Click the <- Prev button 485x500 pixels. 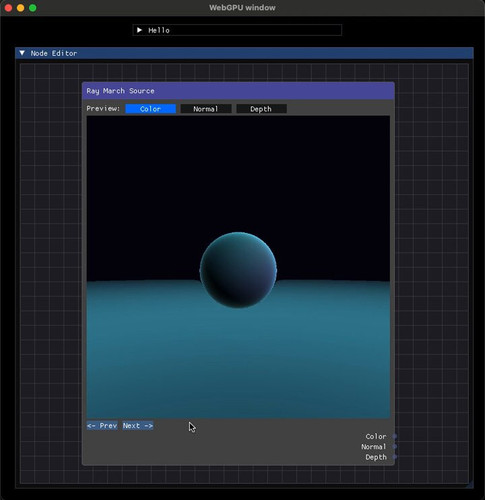[102, 426]
